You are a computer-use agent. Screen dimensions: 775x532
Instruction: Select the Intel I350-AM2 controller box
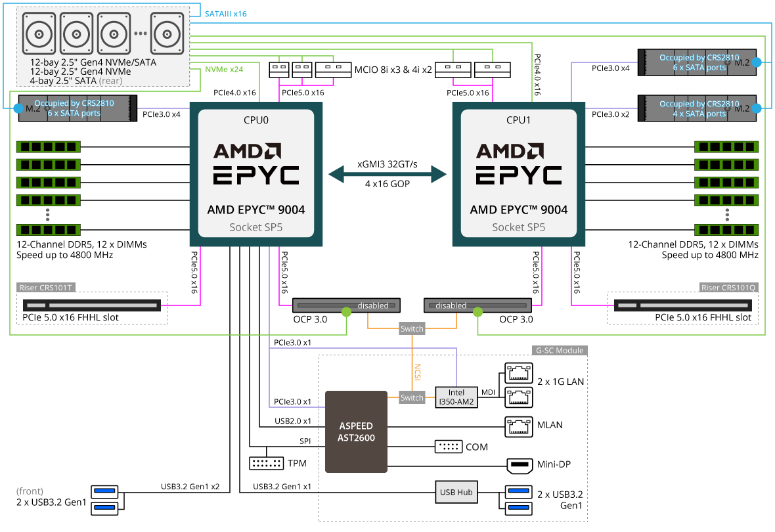click(x=456, y=397)
